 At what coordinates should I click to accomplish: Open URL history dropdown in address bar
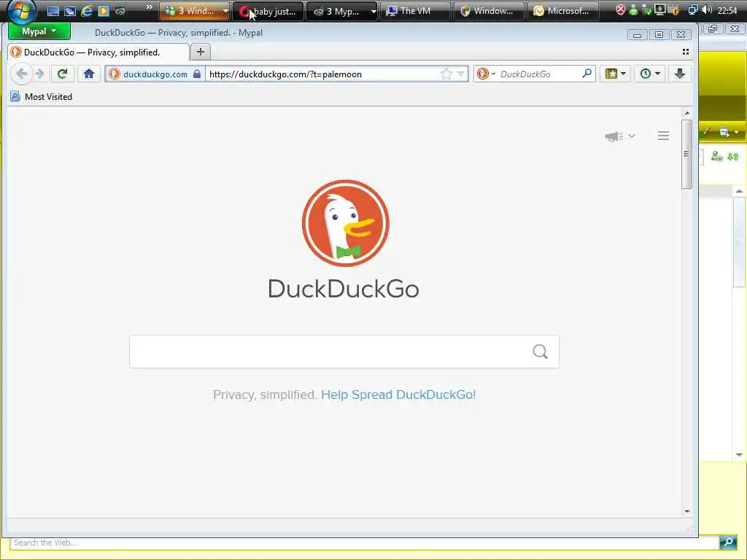461,74
